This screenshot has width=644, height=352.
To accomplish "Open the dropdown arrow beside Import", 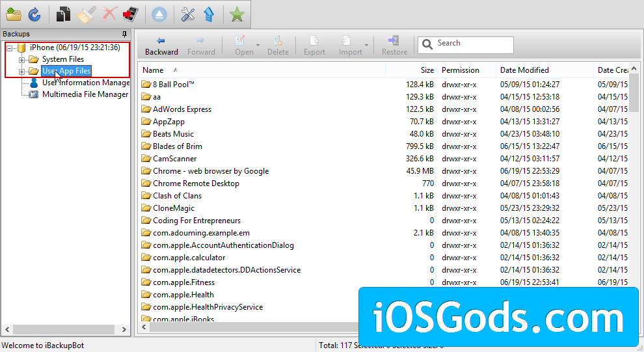I will [x=366, y=46].
